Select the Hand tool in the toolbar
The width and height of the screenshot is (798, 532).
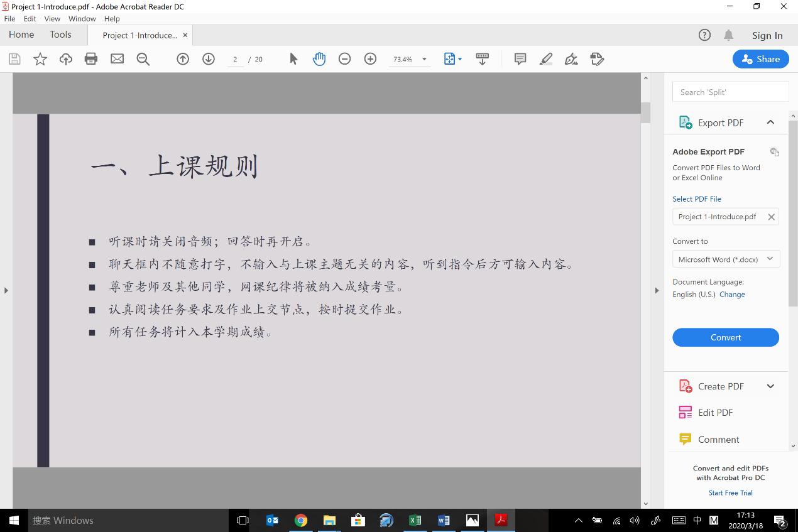point(319,58)
